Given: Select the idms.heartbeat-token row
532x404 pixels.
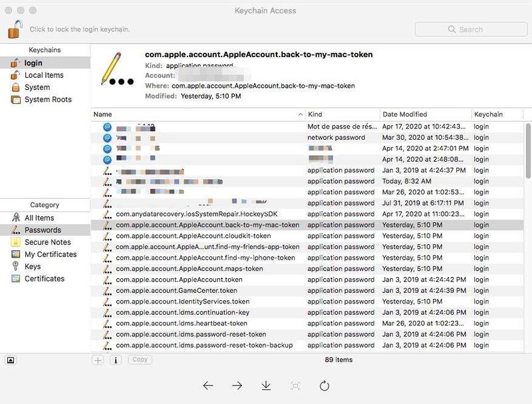Looking at the screenshot, I should click(307, 323).
